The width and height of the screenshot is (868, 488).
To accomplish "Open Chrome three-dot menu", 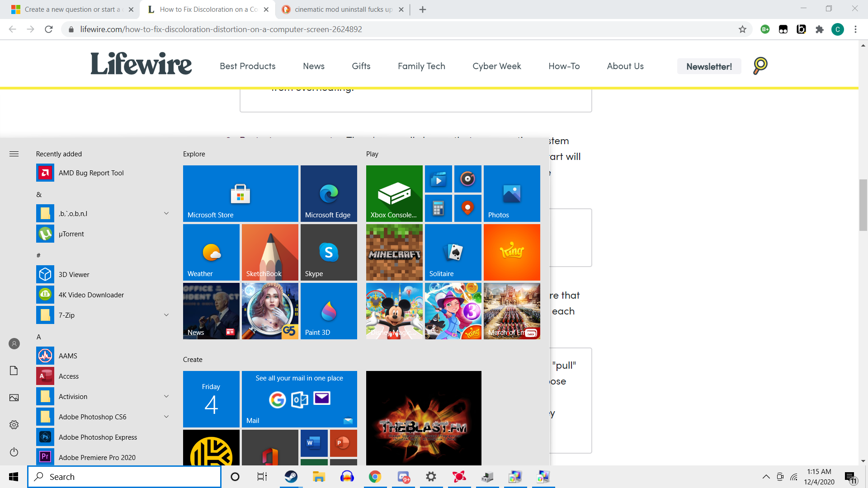I will pyautogui.click(x=855, y=29).
